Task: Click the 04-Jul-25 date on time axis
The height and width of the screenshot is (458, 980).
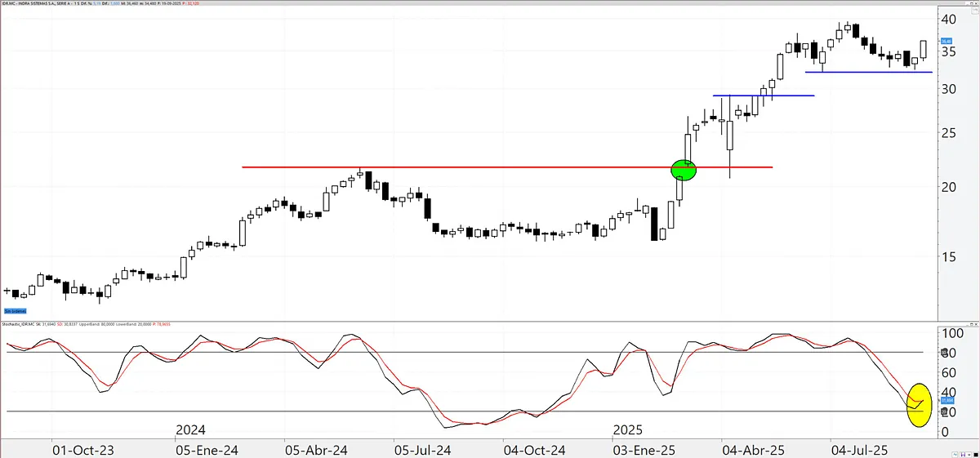Action: 859,450
